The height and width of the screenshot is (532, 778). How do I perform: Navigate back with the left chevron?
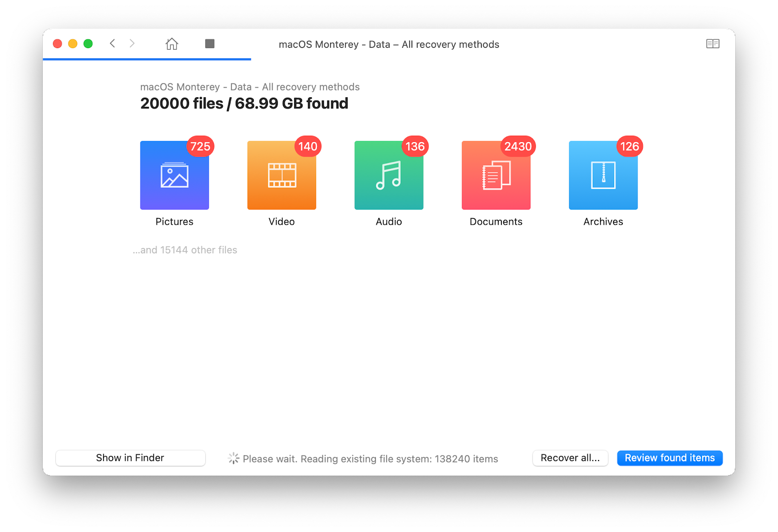[112, 43]
